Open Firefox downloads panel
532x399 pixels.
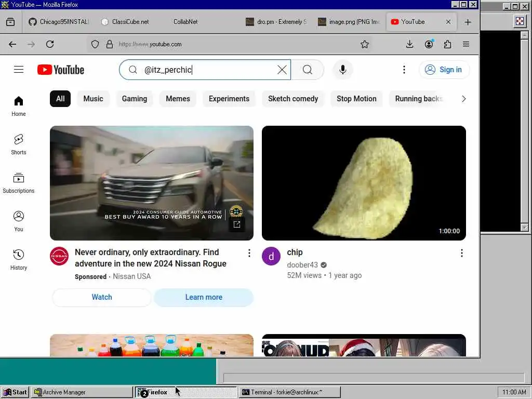[409, 44]
